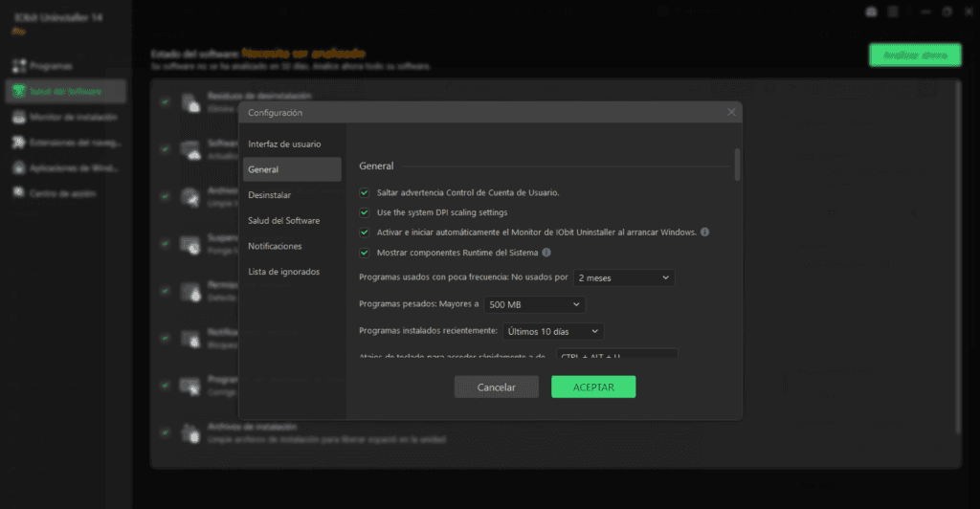
Task: Click the main window's right vertical scrollbar
Action: click(958, 258)
